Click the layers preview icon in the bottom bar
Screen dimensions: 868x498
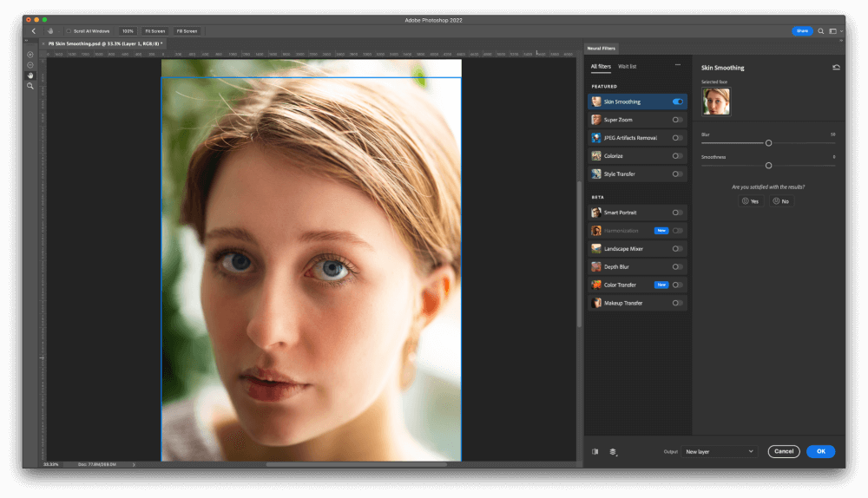[x=613, y=451]
